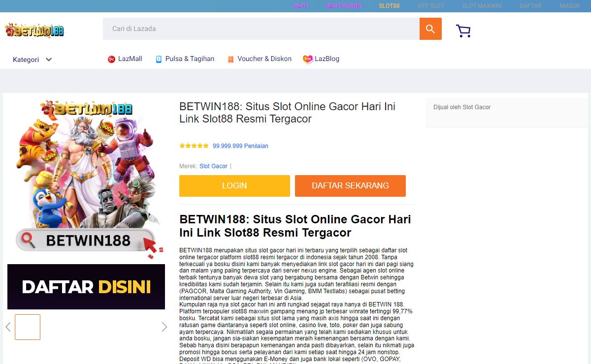Click the bold BETWIN188 article heading
This screenshot has height=364, width=591.
[x=295, y=226]
